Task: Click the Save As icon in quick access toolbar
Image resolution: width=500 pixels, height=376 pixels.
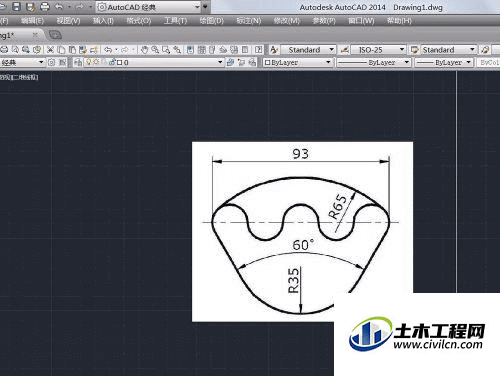Action: pos(30,6)
